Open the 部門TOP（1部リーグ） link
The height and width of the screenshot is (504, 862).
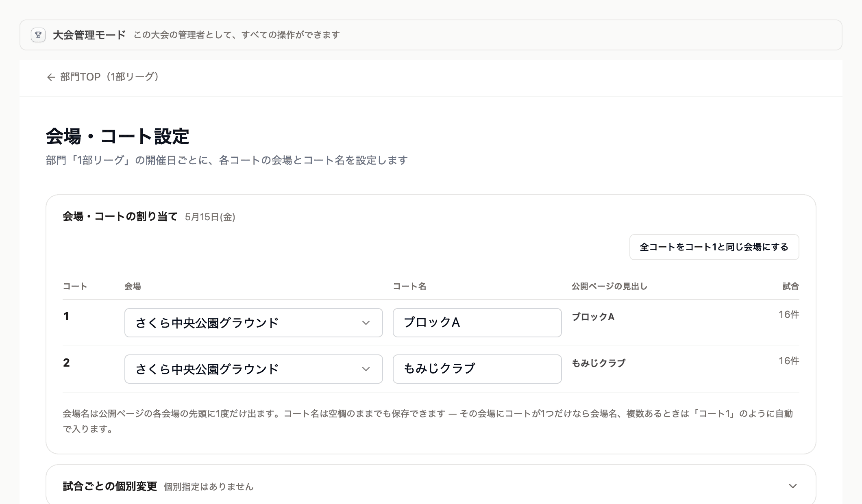click(x=104, y=77)
